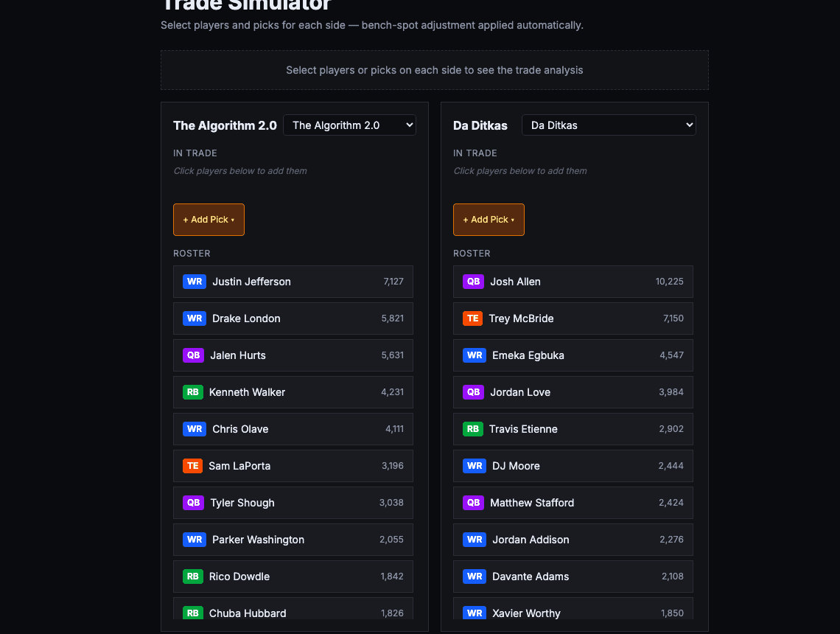Click the WR badge beside DJ Moore
Image resolution: width=840 pixels, height=634 pixels.
pos(475,466)
